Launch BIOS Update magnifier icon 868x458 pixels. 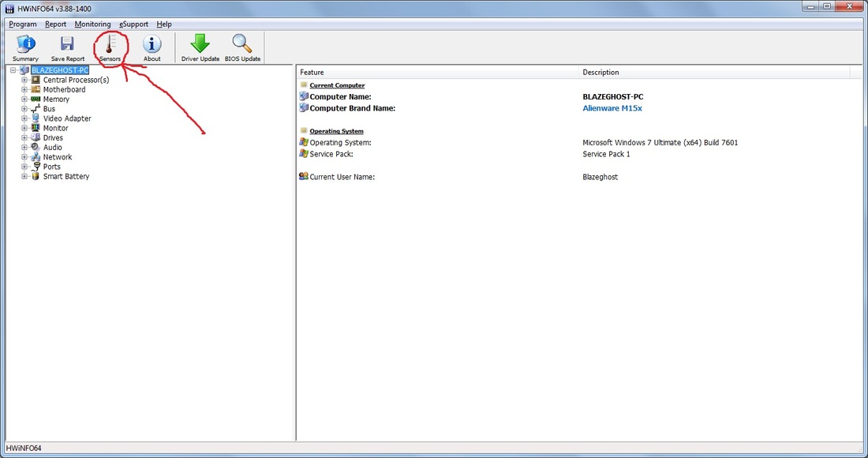242,43
